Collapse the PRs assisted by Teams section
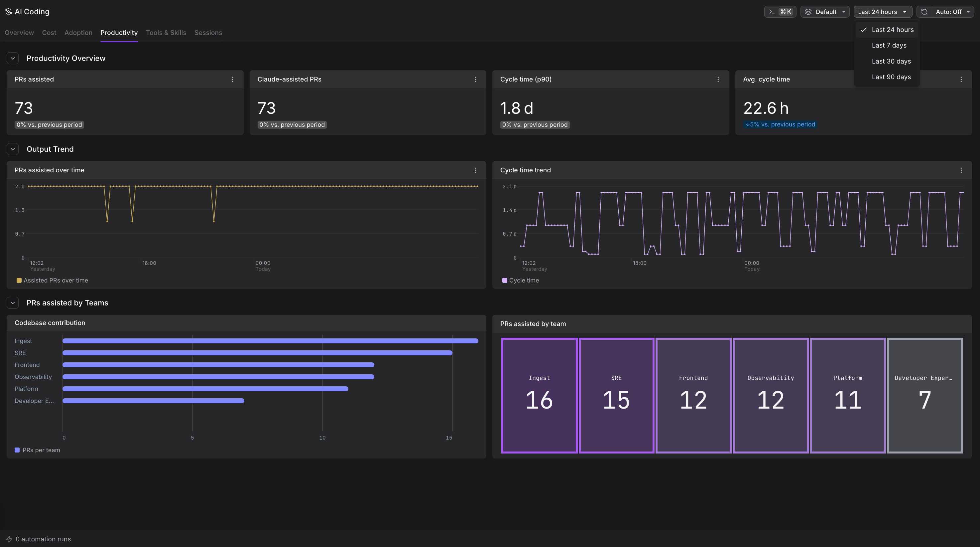The image size is (980, 547). [x=13, y=303]
